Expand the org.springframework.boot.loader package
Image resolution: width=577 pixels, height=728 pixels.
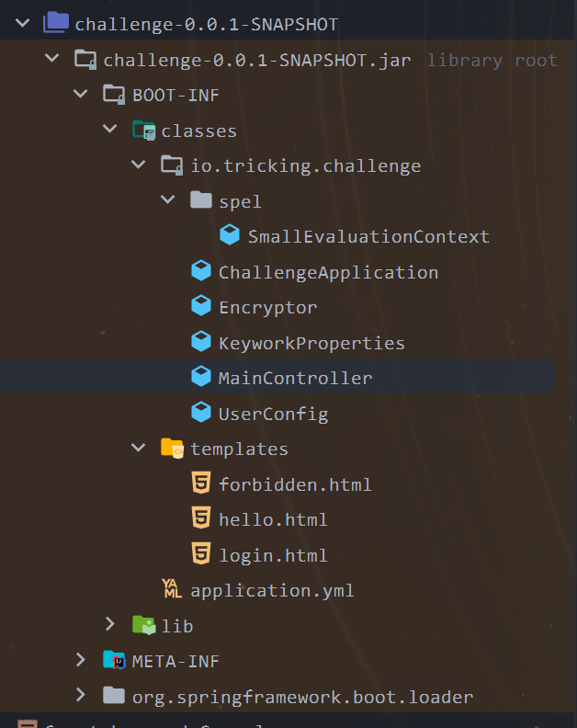click(81, 696)
